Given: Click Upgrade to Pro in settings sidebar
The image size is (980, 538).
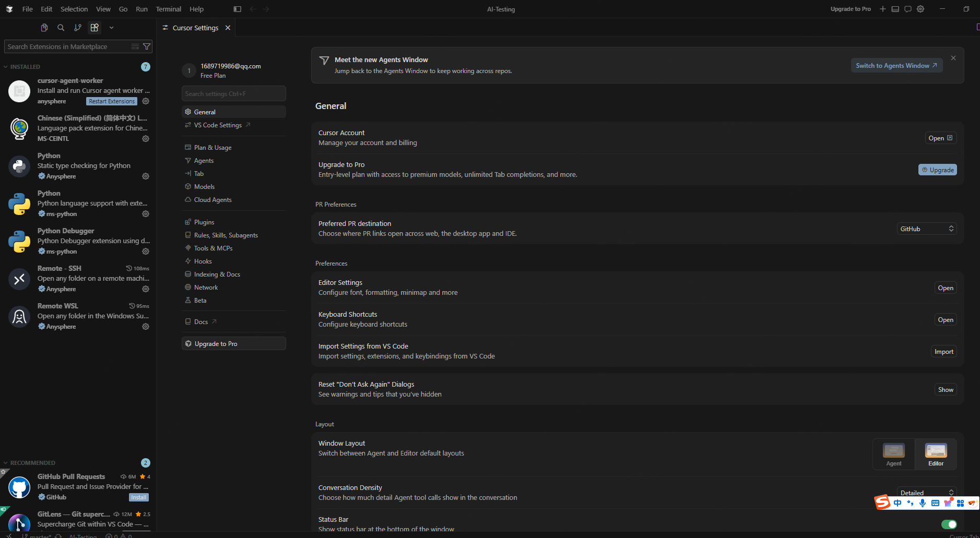Looking at the screenshot, I should point(234,343).
